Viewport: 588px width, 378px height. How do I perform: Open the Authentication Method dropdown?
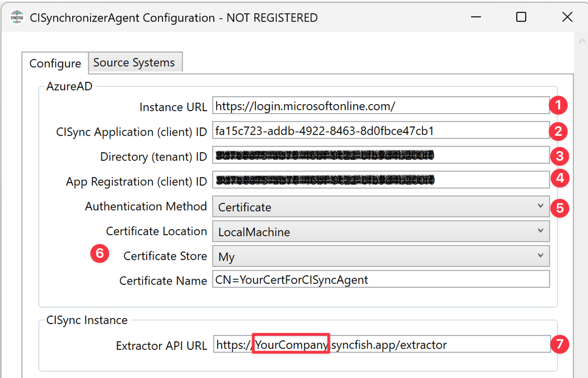(381, 206)
